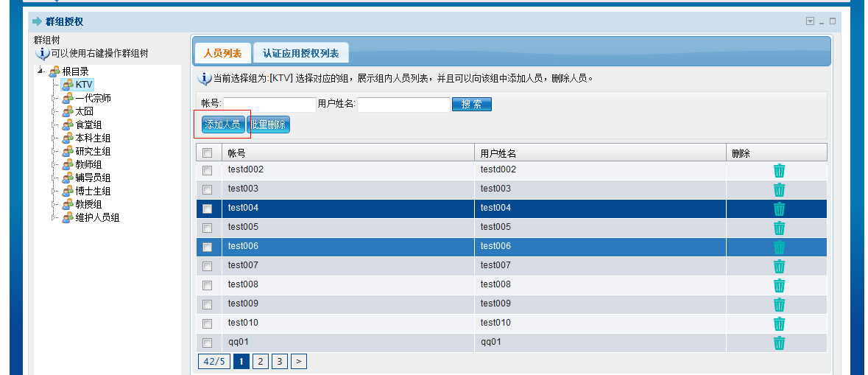Select the 人员列表 tab

(x=222, y=54)
